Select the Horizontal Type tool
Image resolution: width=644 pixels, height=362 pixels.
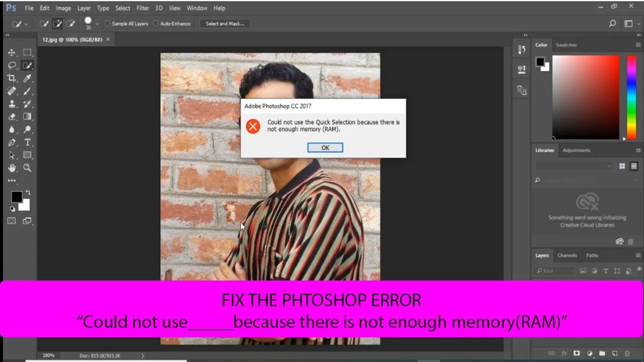pyautogui.click(x=27, y=142)
